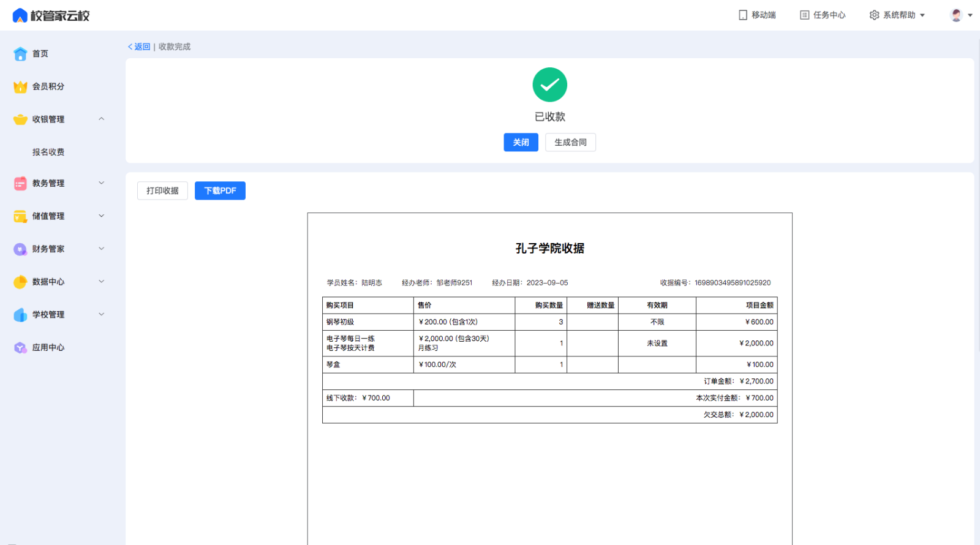The width and height of the screenshot is (980, 545).
Task: Click the 数据中心 pie chart icon
Action: [x=20, y=282]
